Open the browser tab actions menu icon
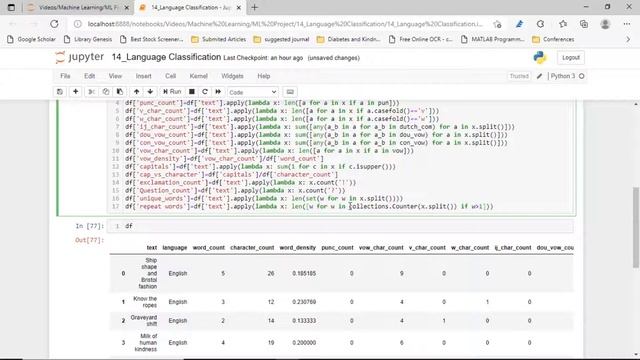The width and height of the screenshot is (640, 360). tap(11, 7)
